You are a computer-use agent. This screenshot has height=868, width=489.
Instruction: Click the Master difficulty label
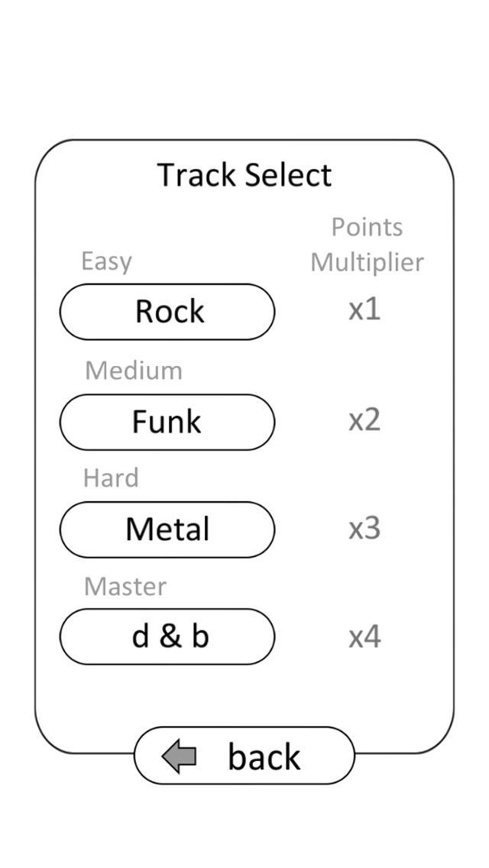click(x=124, y=585)
